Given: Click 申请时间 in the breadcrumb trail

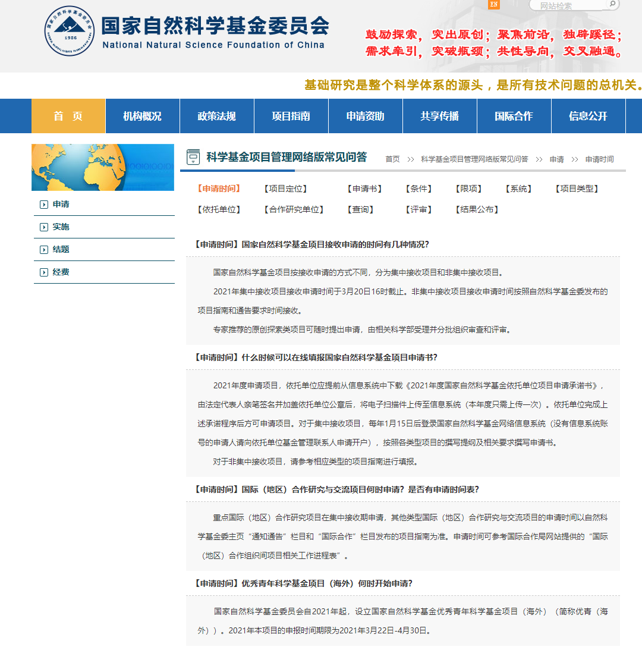Looking at the screenshot, I should [600, 159].
